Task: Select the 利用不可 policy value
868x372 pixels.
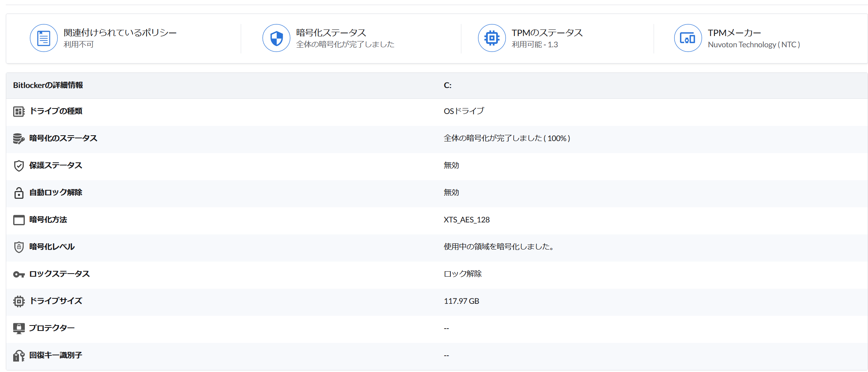Action: coord(79,45)
